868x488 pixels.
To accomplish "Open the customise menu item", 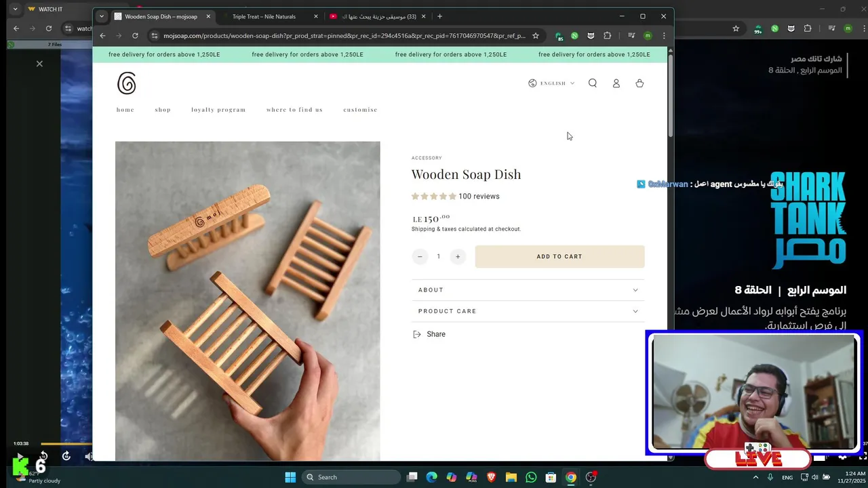I will [x=360, y=110].
